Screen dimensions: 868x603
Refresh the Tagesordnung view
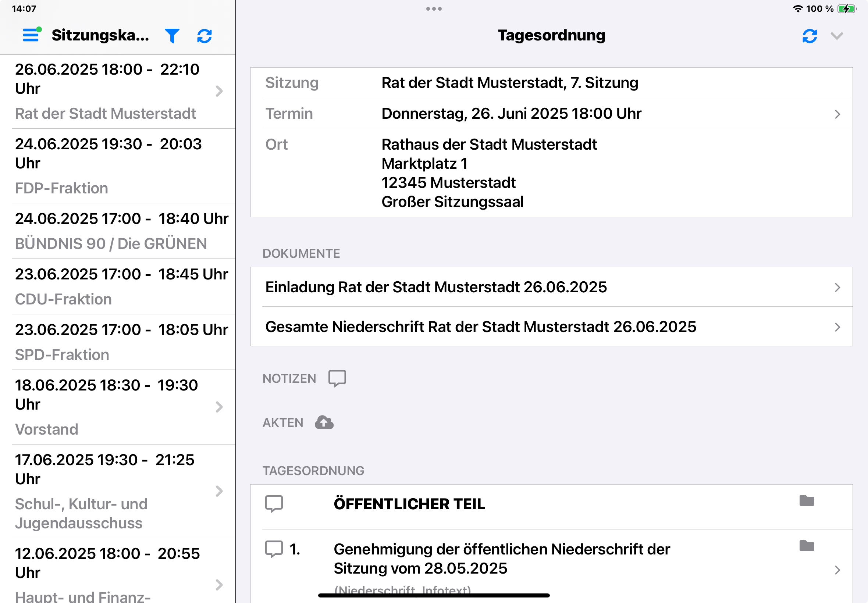pyautogui.click(x=810, y=36)
